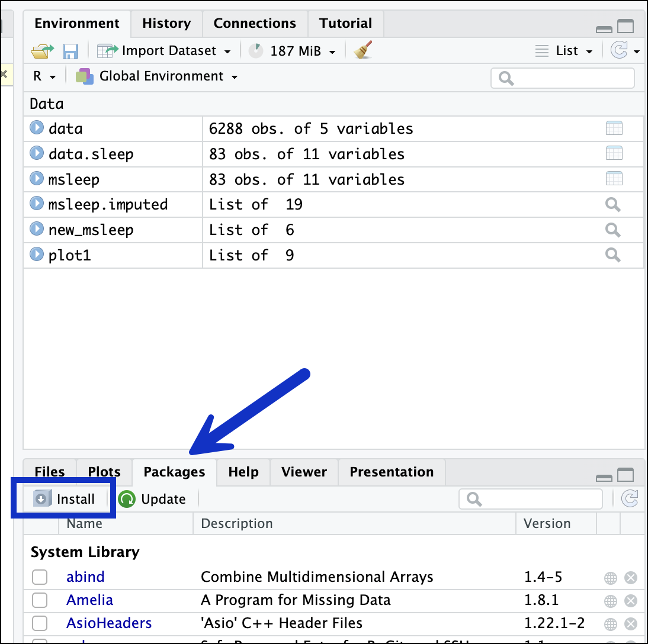Tick the AsioHeaders package checkbox

tap(40, 623)
